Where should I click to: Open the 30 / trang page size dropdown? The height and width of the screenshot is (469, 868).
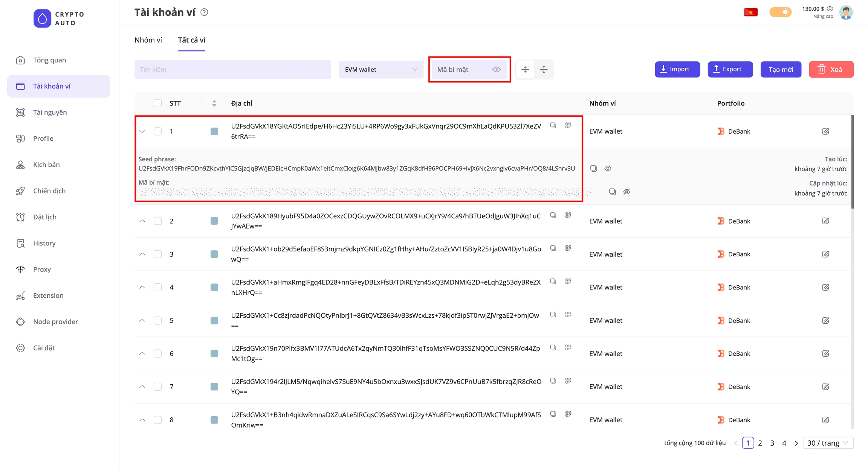tap(828, 443)
